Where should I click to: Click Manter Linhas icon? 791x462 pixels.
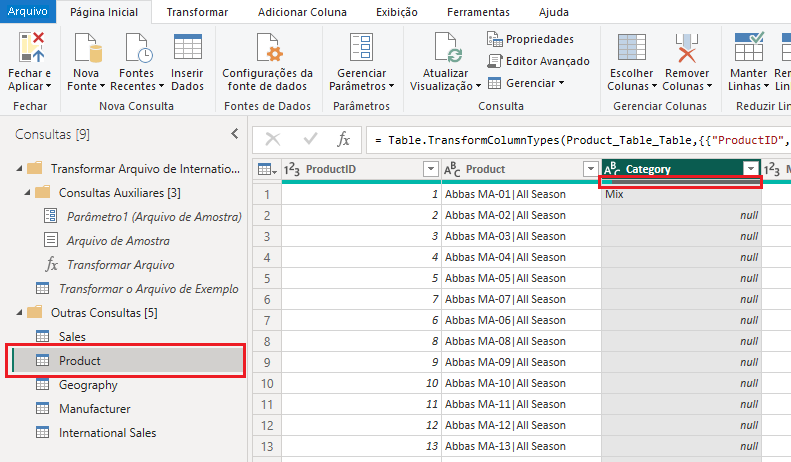(749, 47)
